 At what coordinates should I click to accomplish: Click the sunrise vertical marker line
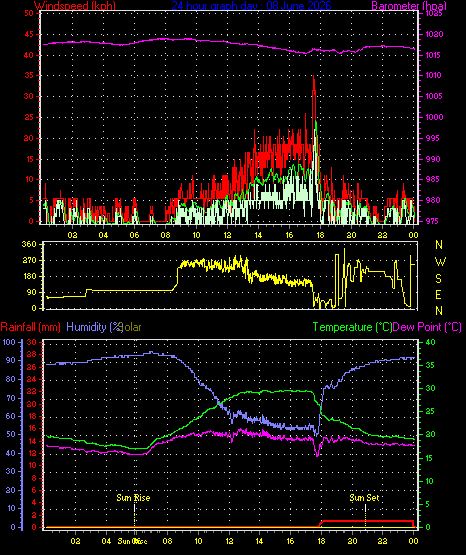coord(134,516)
